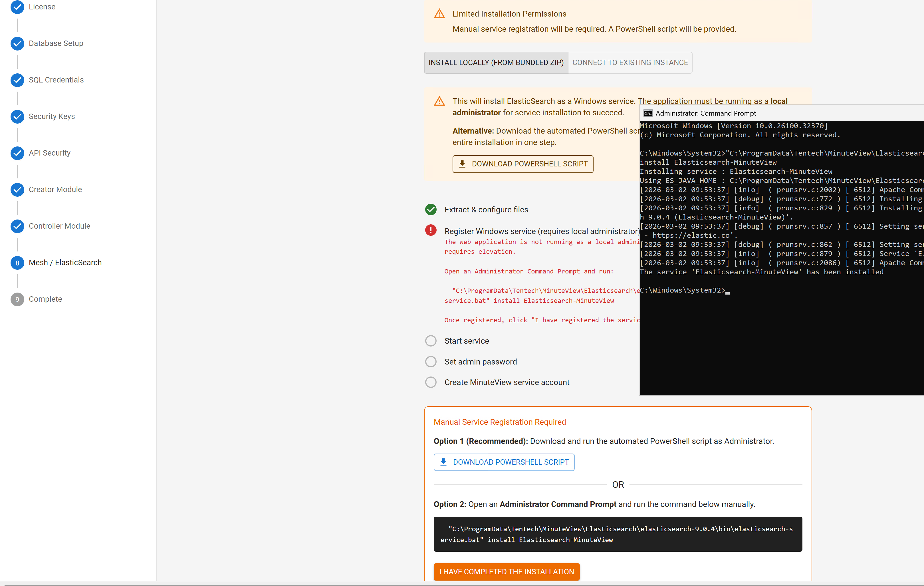Click the Controller Module check icon

17,226
